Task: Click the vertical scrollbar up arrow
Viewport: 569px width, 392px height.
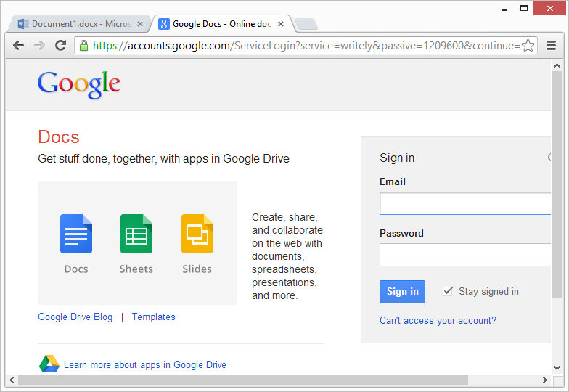Action: (x=557, y=65)
